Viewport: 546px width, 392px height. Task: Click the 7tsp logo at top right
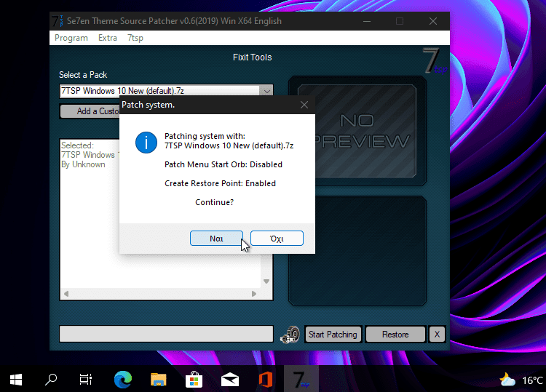tap(435, 60)
